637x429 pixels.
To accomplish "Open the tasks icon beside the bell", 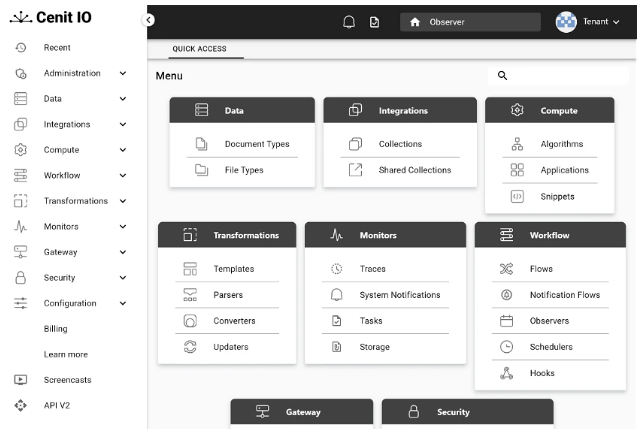I will [374, 22].
